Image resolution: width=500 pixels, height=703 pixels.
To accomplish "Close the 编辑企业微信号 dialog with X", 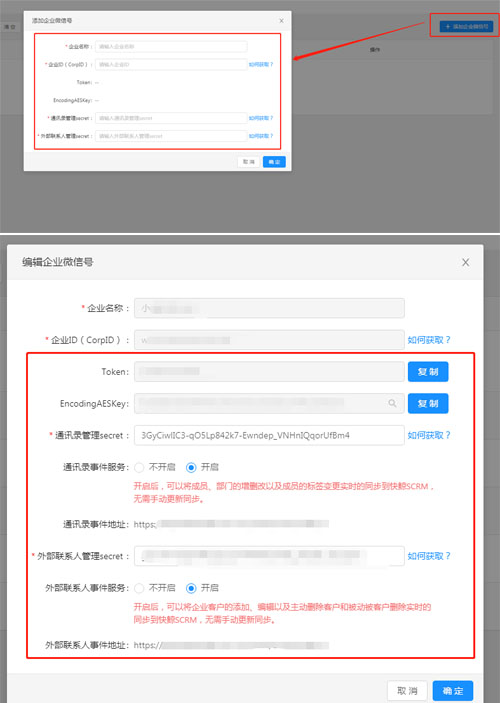I will coord(465,262).
